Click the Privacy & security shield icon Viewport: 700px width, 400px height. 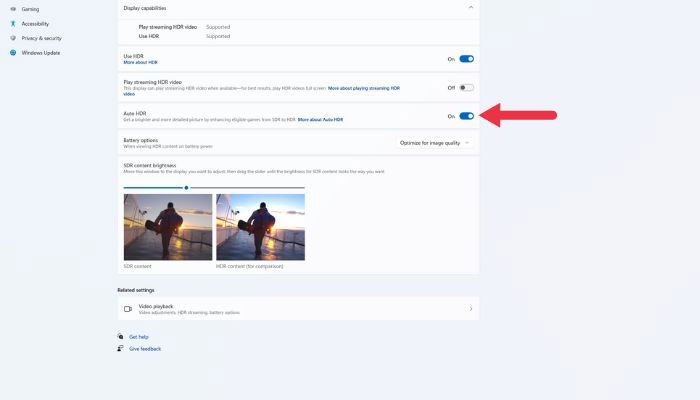(x=13, y=38)
